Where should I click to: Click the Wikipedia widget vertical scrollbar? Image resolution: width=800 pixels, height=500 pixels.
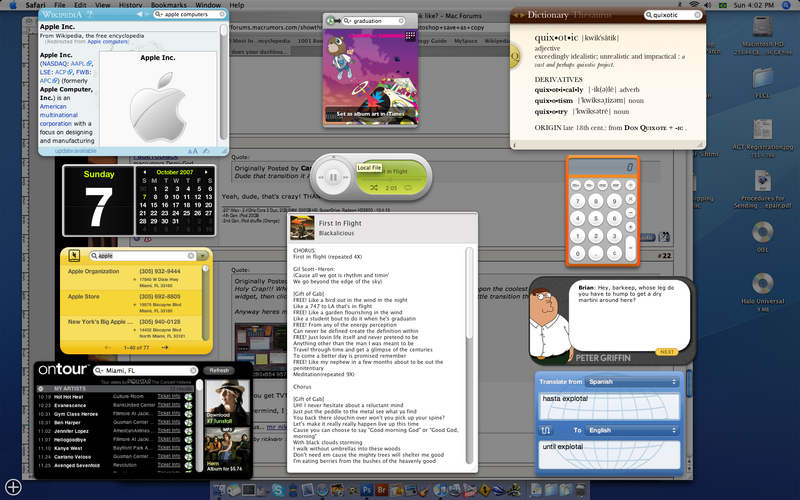[223, 83]
